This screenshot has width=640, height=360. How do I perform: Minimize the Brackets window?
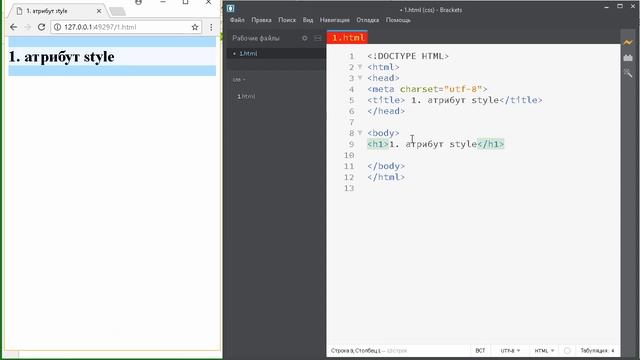[607, 7]
